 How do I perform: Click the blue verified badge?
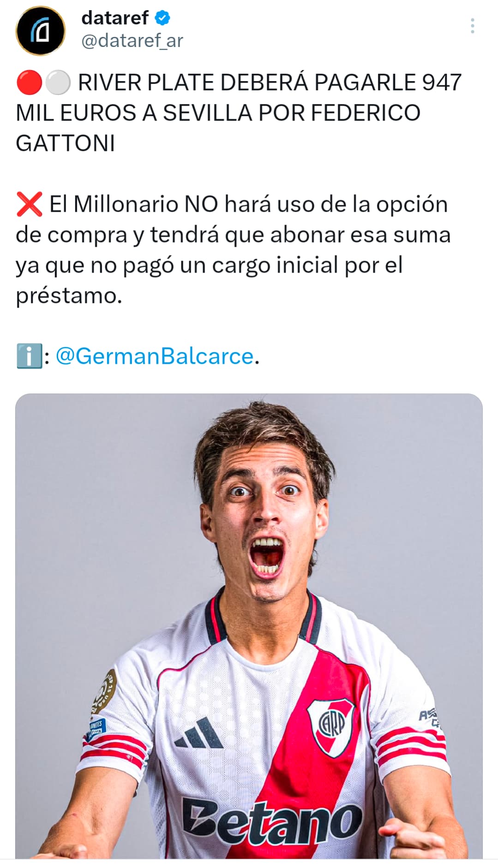[162, 18]
